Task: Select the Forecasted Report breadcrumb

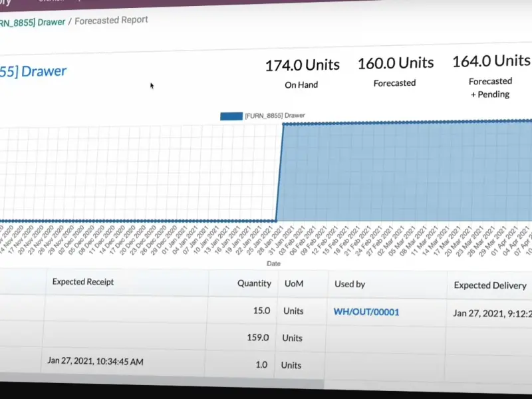Action: 111,21
